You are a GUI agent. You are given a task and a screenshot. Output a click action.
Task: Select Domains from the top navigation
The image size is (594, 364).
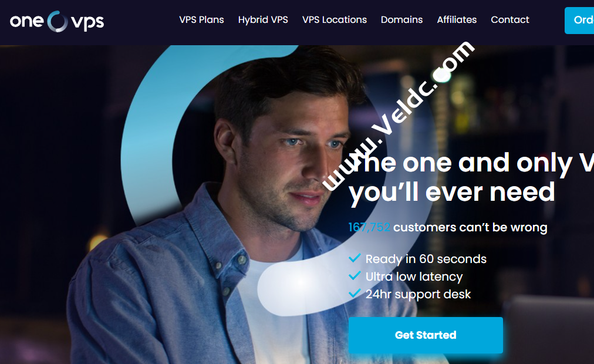coord(401,20)
